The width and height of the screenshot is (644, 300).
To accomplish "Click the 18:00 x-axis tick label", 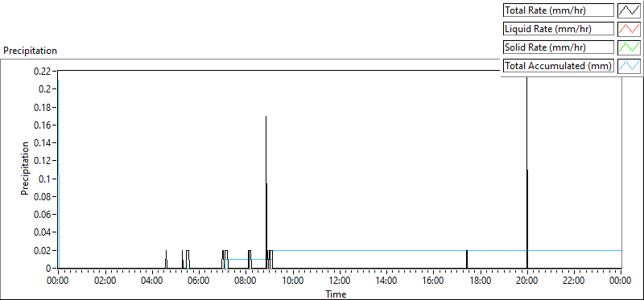I will pos(480,282).
